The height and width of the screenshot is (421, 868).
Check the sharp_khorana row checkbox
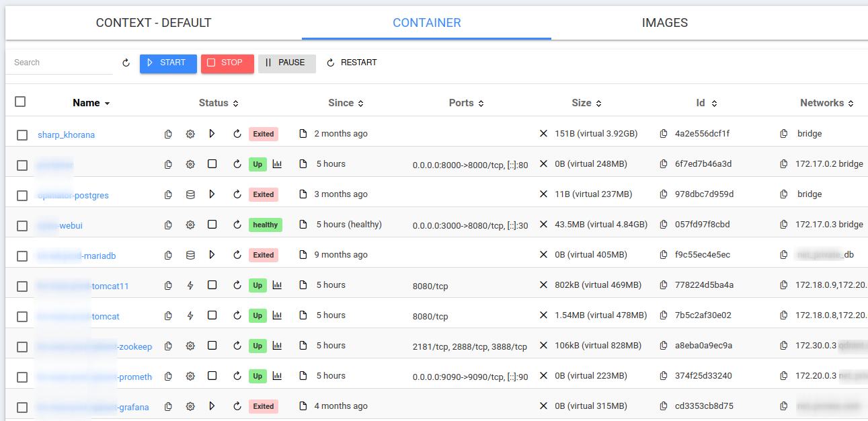(22, 135)
